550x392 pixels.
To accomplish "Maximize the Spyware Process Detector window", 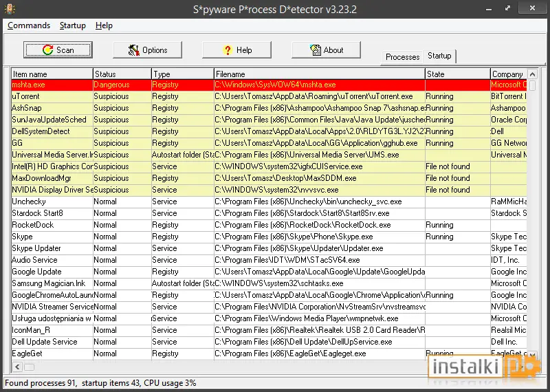I will coord(507,8).
